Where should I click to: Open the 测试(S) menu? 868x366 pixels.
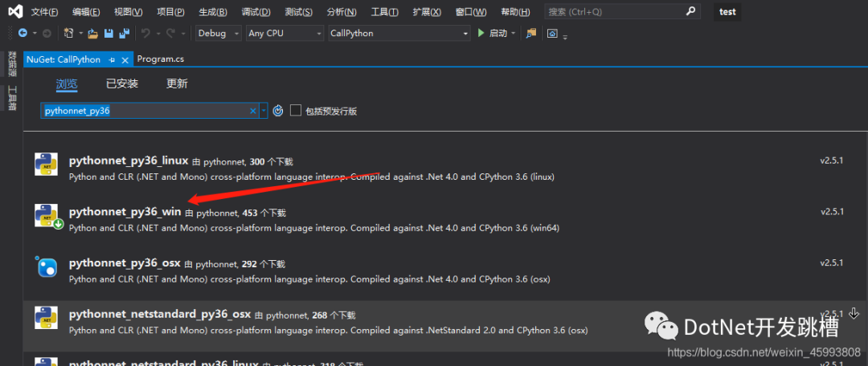coord(298,11)
